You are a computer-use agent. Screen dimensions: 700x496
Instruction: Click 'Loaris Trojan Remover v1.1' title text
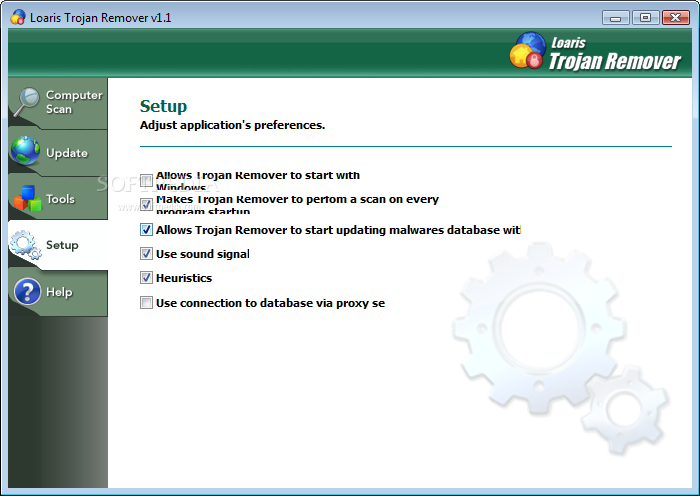[x=100, y=18]
